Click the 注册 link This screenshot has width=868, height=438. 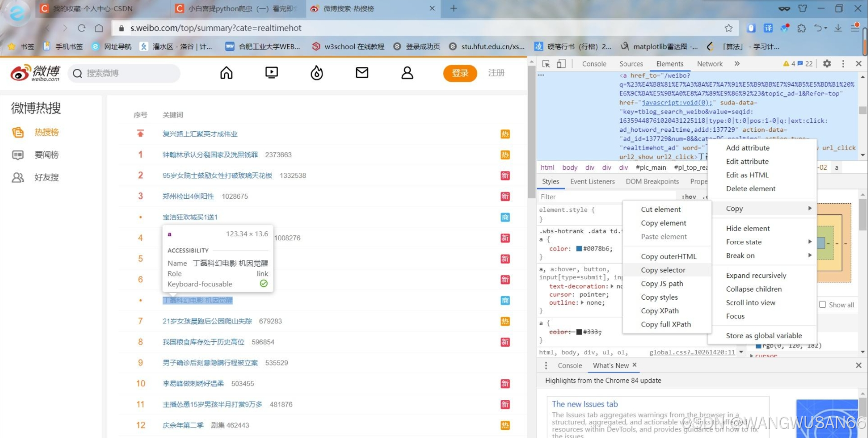pyautogui.click(x=496, y=73)
